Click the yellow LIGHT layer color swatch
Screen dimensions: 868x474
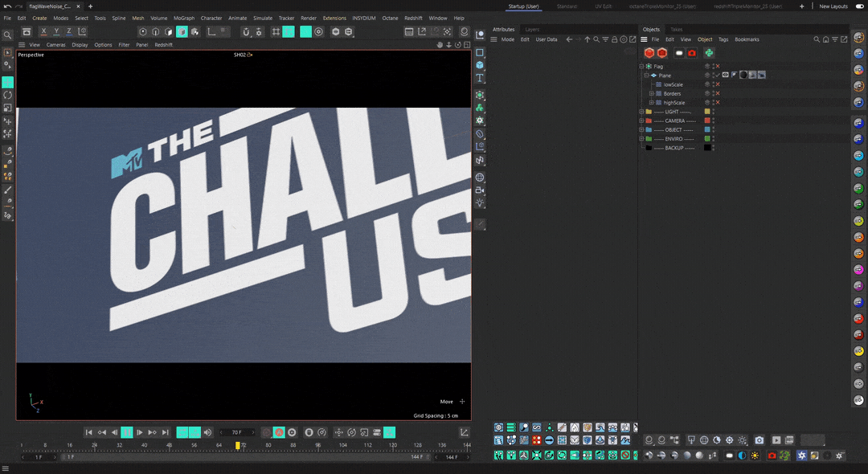click(707, 112)
